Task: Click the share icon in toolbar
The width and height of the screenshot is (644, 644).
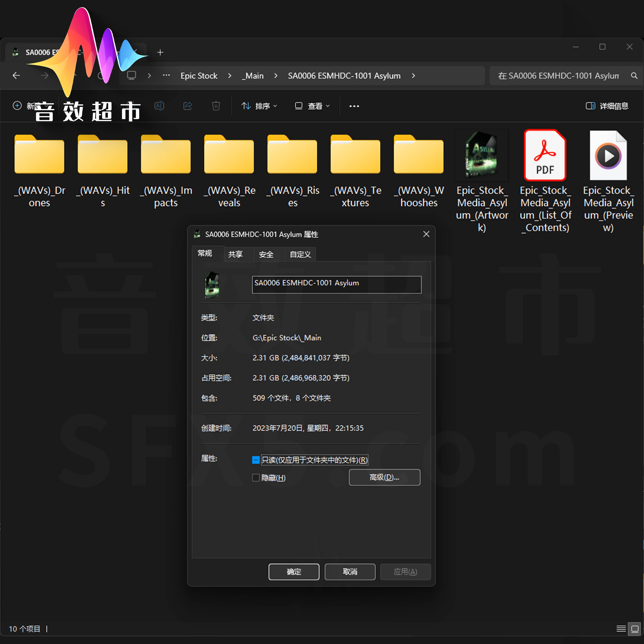Action: point(188,106)
